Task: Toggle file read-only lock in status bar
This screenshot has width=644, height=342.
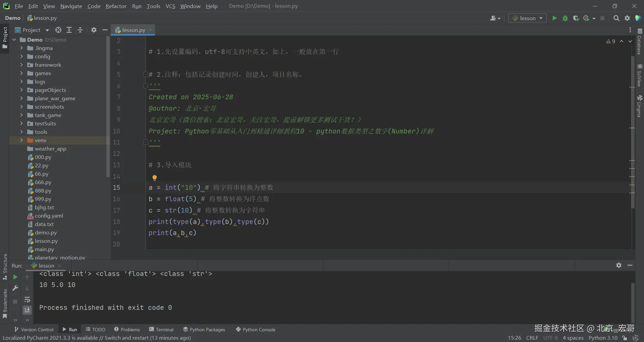Action: [625, 338]
